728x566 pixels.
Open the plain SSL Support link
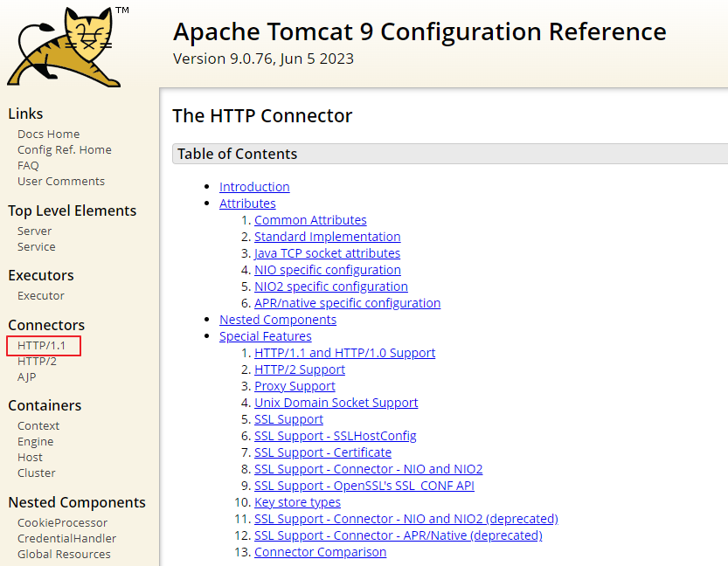pos(288,419)
